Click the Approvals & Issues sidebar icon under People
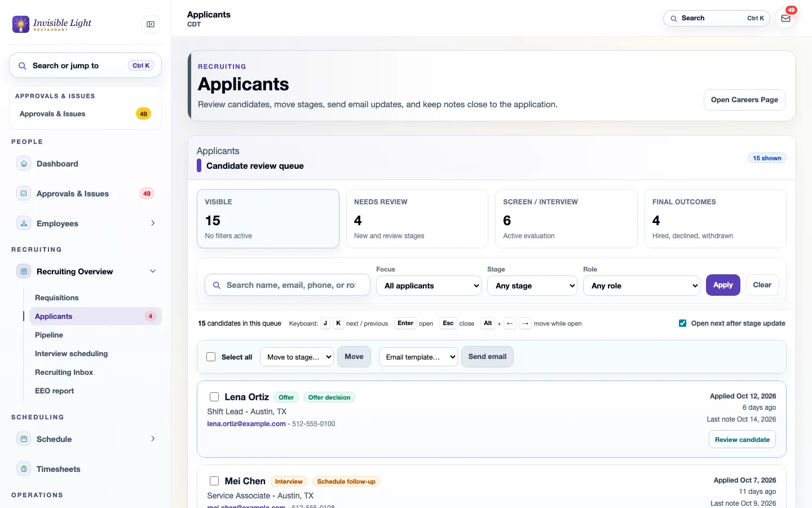The width and height of the screenshot is (812, 508). tap(24, 194)
